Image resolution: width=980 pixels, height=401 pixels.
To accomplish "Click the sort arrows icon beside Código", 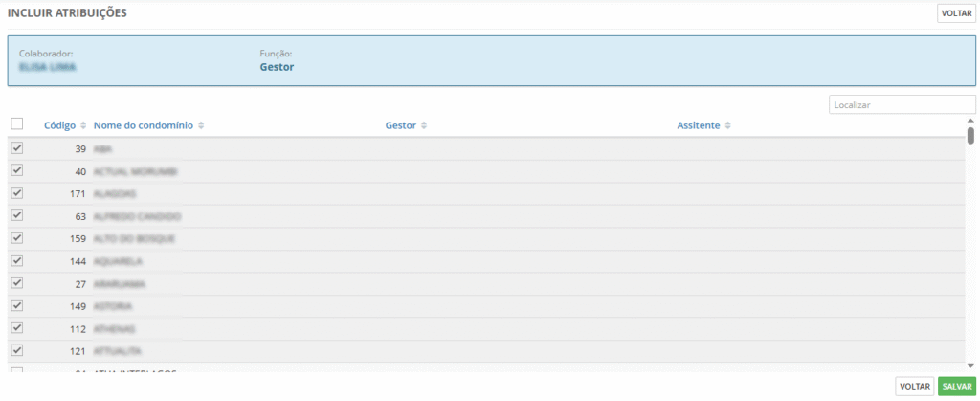I will point(83,126).
